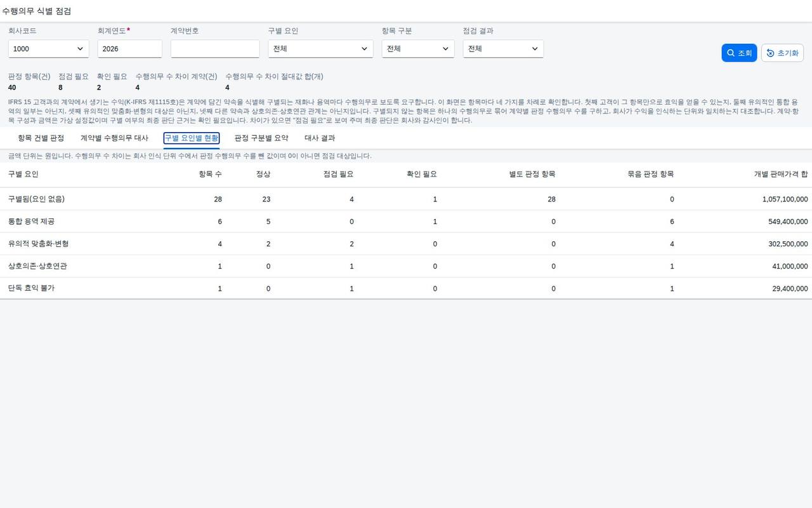
Task: Click the amount 1,057,100,000
Action: 785,199
